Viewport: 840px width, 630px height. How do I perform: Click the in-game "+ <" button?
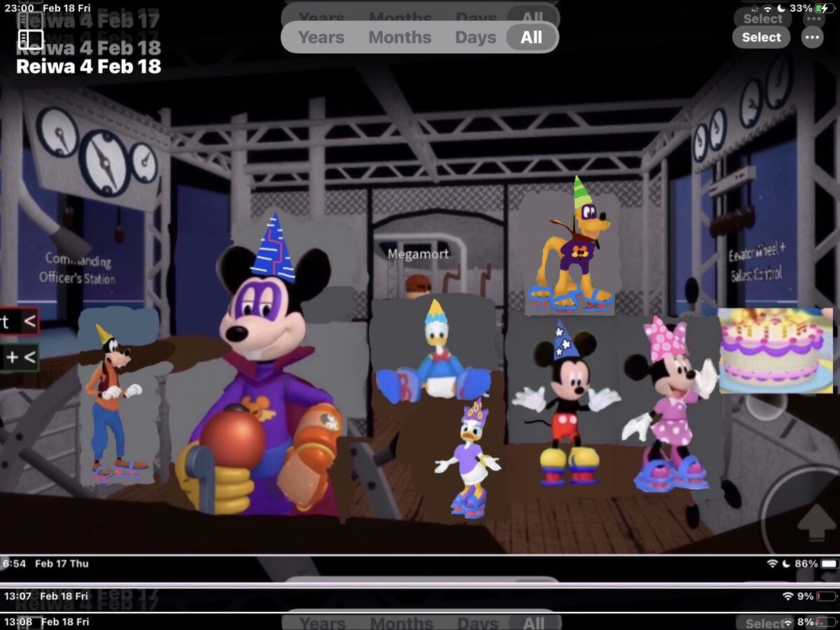coord(19,358)
